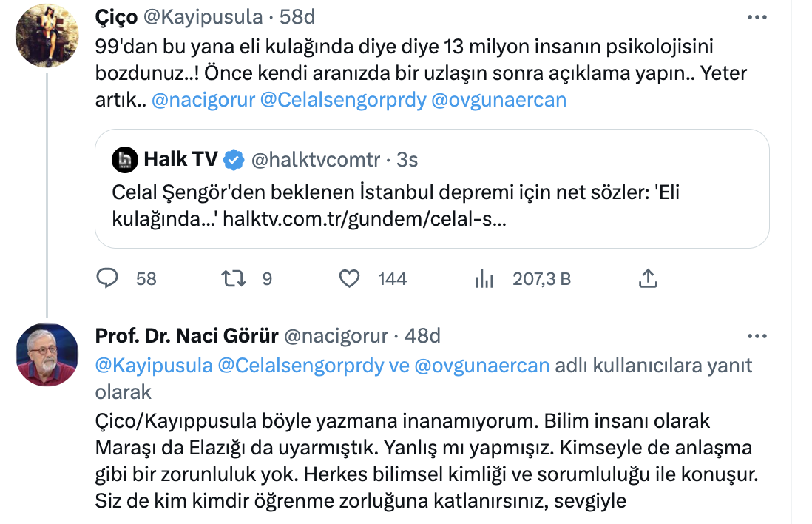
Task: Click the 48d timestamp on Naci Görür's reply
Action: (423, 336)
